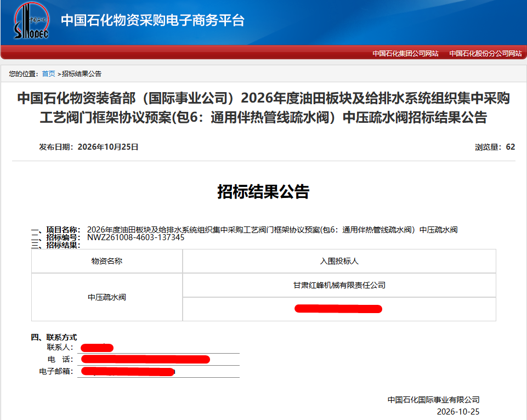Click the 招标结果公告 main heading
Viewport: 527px width, 420px height.
(263, 191)
